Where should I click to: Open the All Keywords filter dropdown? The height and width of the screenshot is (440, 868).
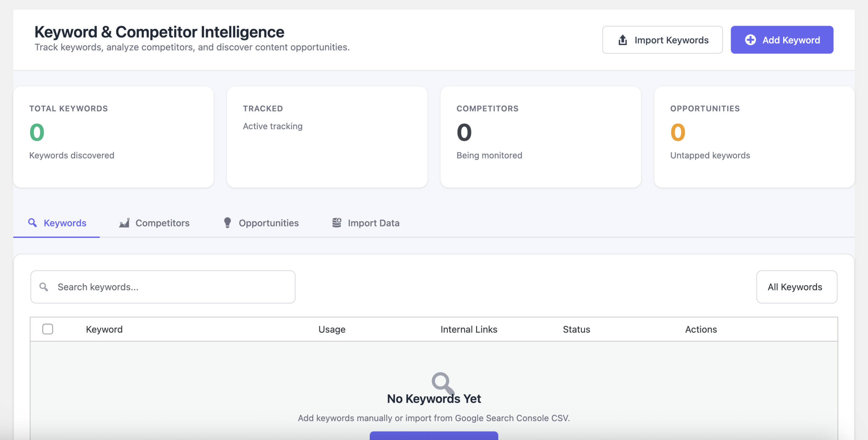click(796, 287)
